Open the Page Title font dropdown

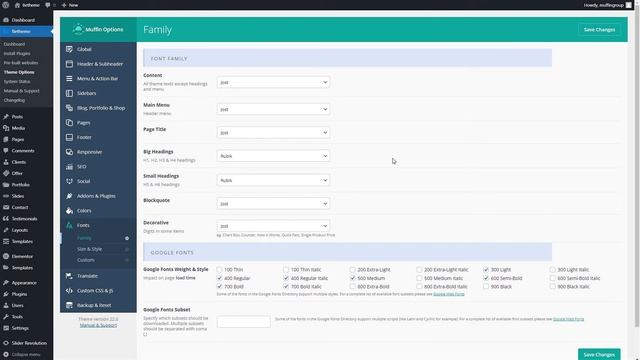(273, 132)
